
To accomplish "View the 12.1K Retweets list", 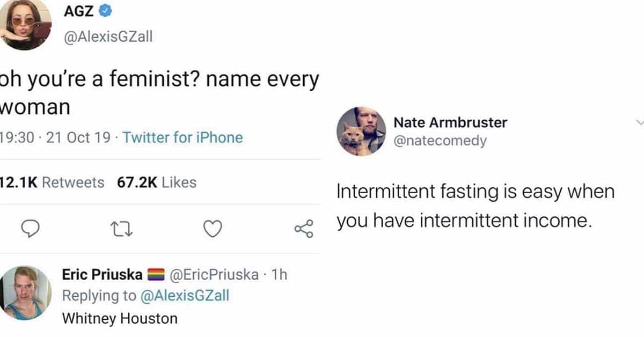I will (x=53, y=182).
